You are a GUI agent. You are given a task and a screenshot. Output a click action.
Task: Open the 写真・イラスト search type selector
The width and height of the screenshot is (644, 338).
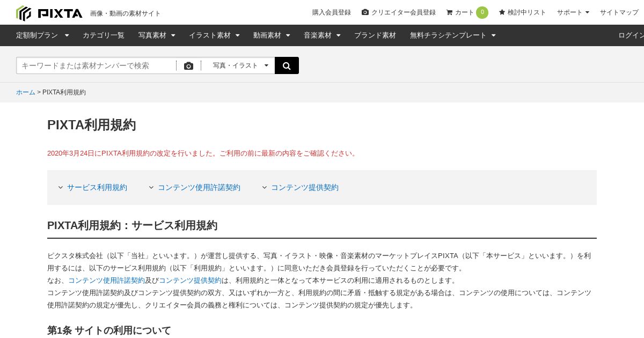click(240, 65)
